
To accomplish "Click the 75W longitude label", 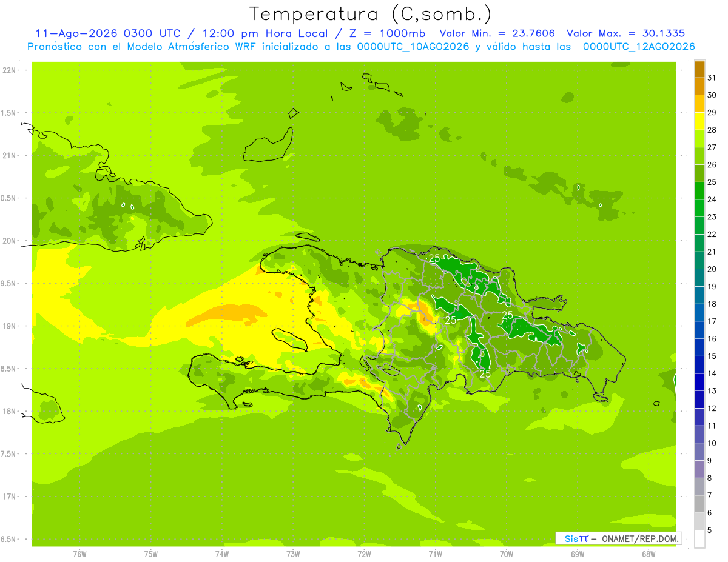I will click(150, 554).
